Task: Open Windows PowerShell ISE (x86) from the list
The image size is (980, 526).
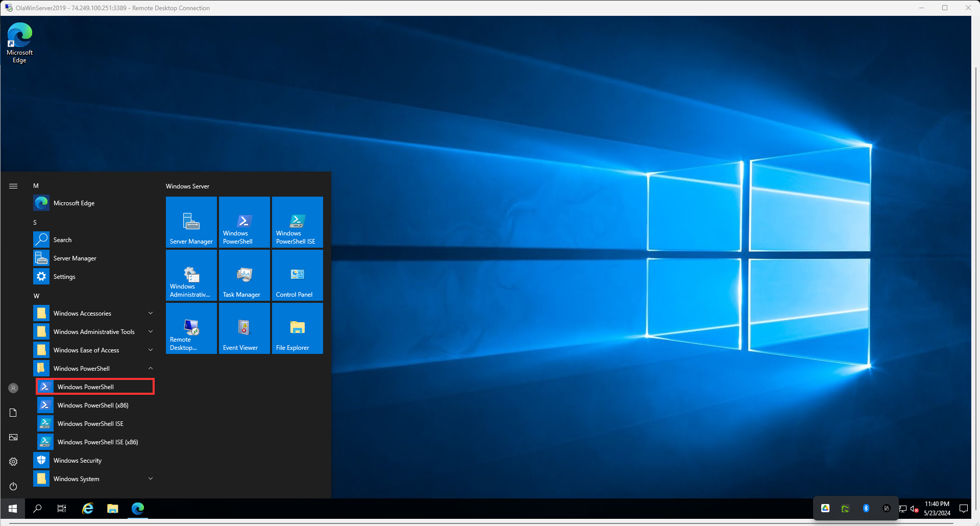Action: (95, 442)
